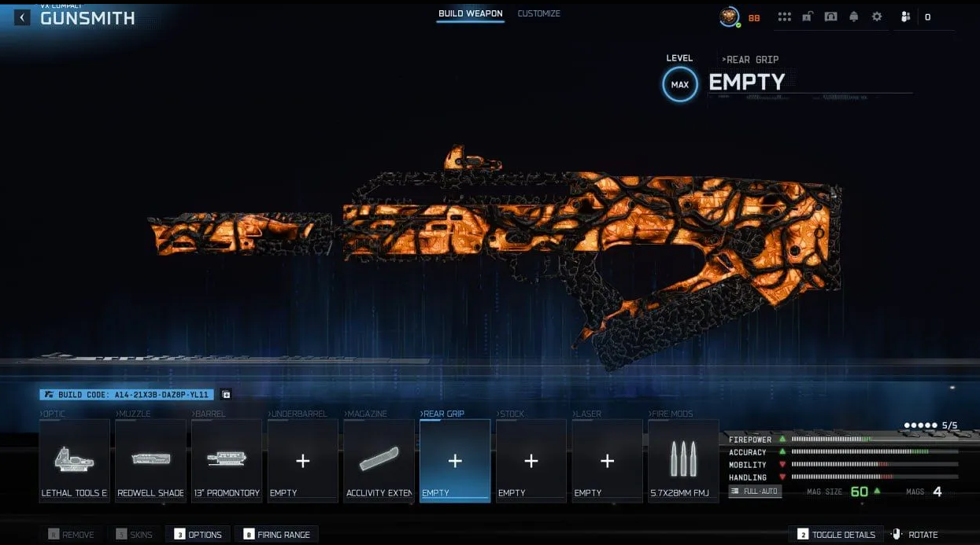This screenshot has width=980, height=545.
Task: Click the Mags value 4
Action: pyautogui.click(x=937, y=492)
